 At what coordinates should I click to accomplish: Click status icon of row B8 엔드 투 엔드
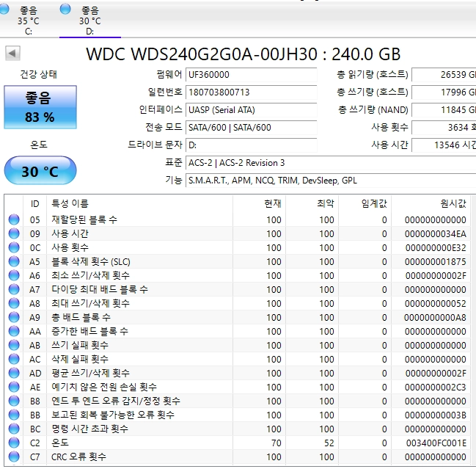click(14, 401)
